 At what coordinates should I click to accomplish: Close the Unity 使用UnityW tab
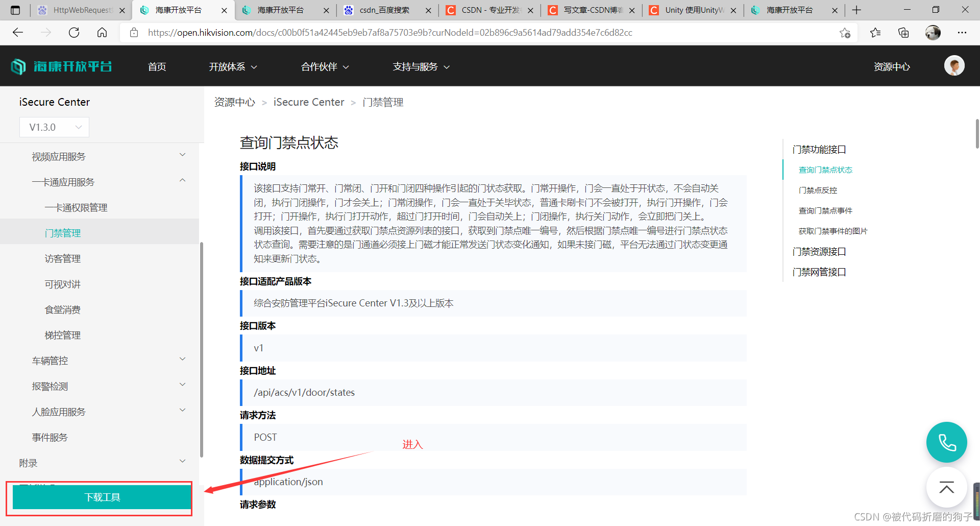(733, 10)
